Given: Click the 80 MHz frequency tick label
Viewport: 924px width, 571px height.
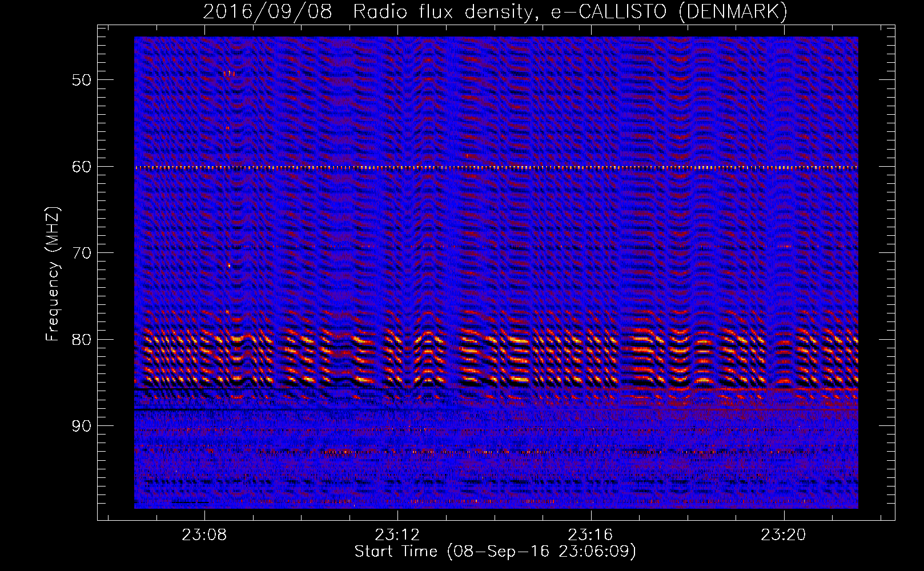Looking at the screenshot, I should tap(81, 340).
